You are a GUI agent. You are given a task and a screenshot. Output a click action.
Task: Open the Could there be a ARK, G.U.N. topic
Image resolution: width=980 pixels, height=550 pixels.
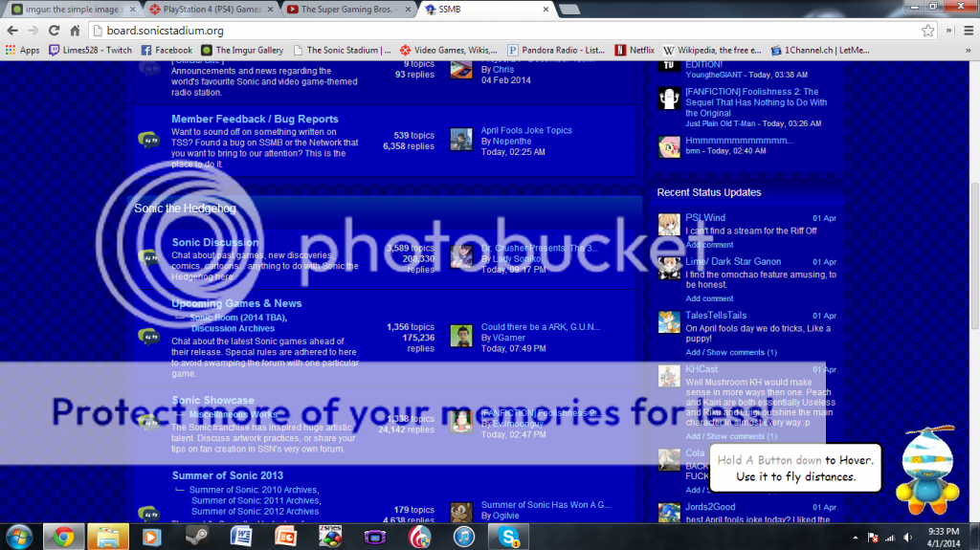coord(540,326)
